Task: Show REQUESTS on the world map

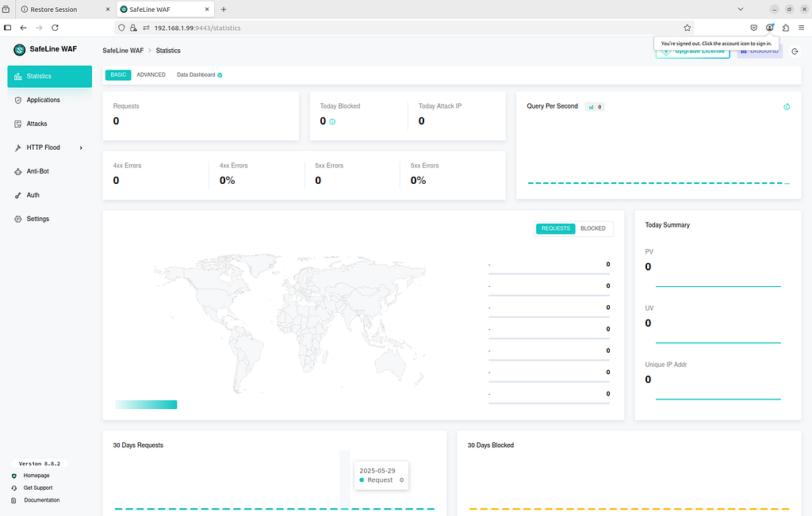Action: pyautogui.click(x=556, y=229)
